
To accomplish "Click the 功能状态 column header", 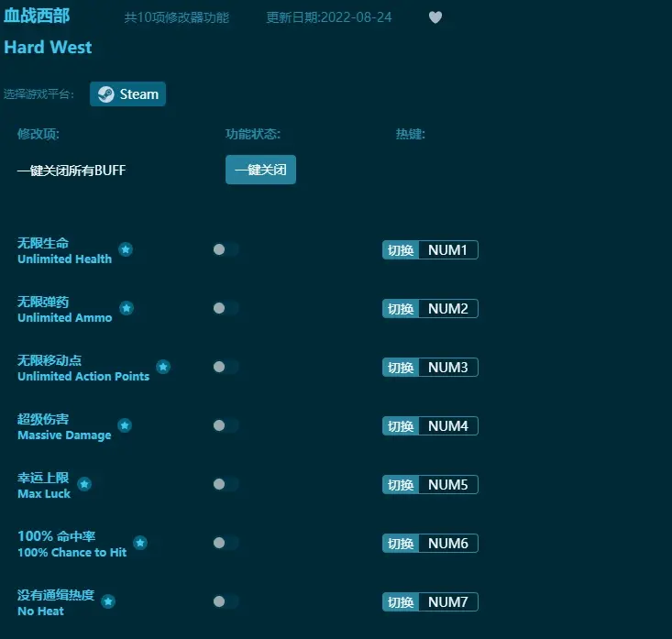I will (253, 134).
